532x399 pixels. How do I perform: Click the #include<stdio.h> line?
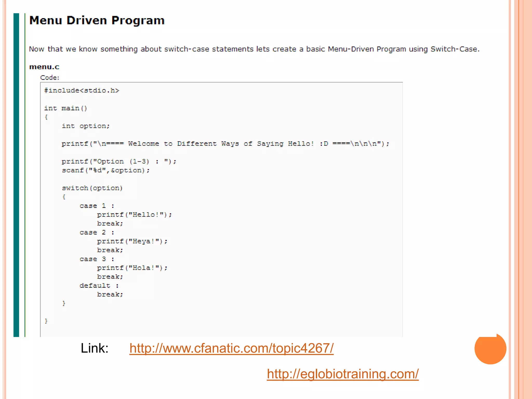pos(82,91)
